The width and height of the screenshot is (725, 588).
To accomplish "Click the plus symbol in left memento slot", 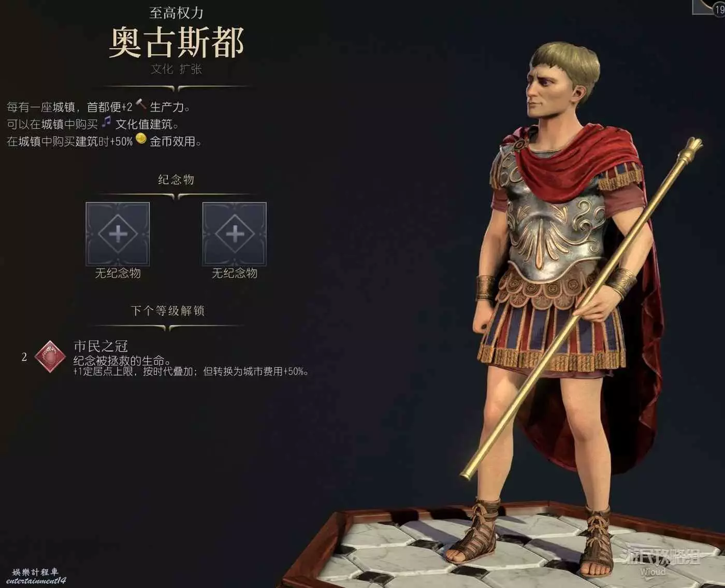I will pos(118,234).
